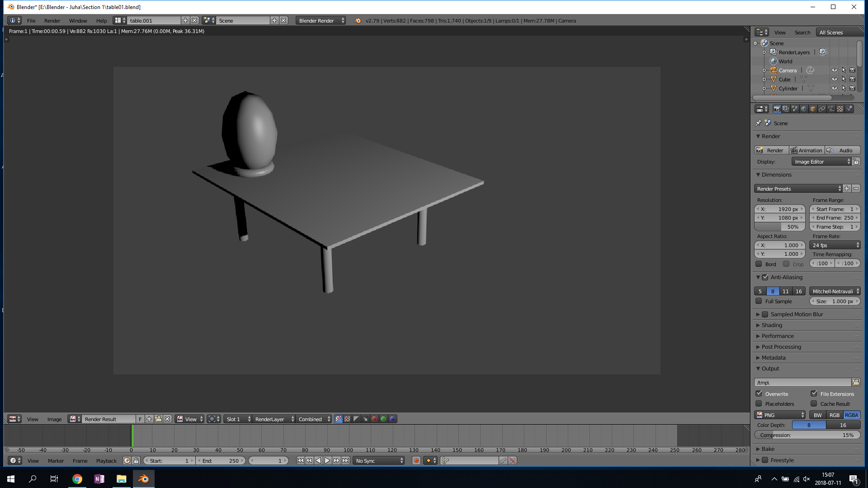Disable the Overwrite checkbox
Screen dimensions: 868x488
(x=759, y=394)
